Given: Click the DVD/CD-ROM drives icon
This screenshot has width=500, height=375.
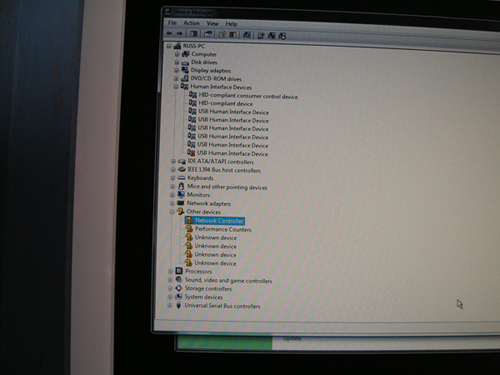Looking at the screenshot, I should coord(185,79).
